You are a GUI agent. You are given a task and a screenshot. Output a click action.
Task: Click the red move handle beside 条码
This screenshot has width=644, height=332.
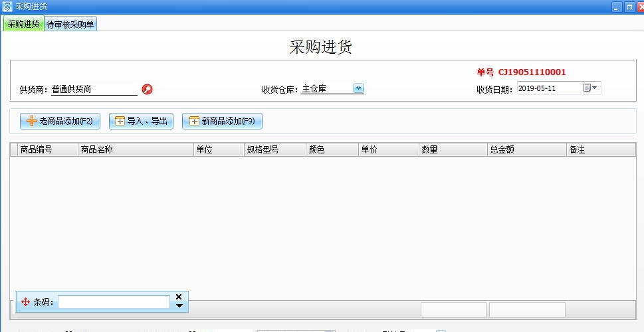point(25,302)
